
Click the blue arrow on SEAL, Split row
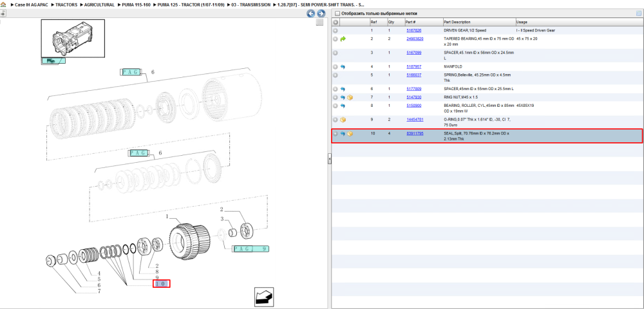343,134
